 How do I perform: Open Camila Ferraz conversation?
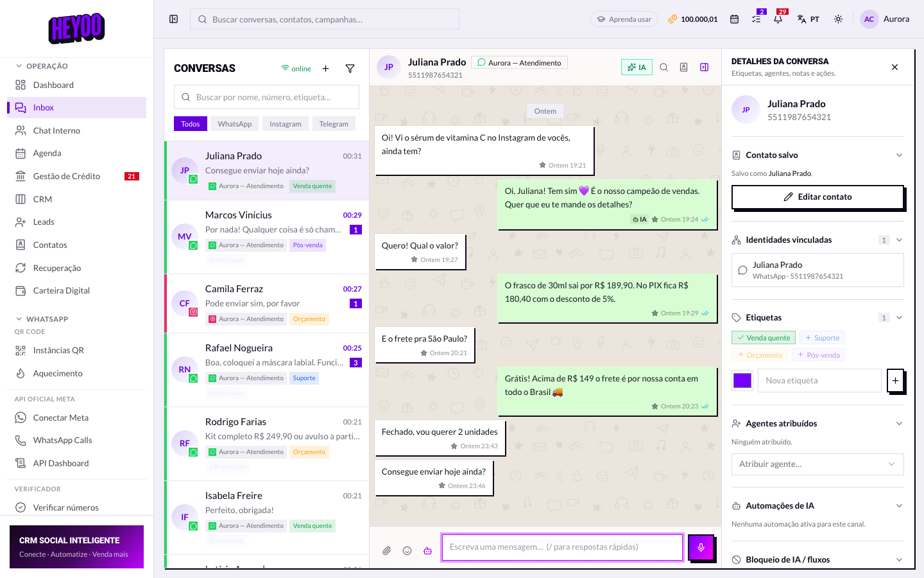[x=268, y=304]
